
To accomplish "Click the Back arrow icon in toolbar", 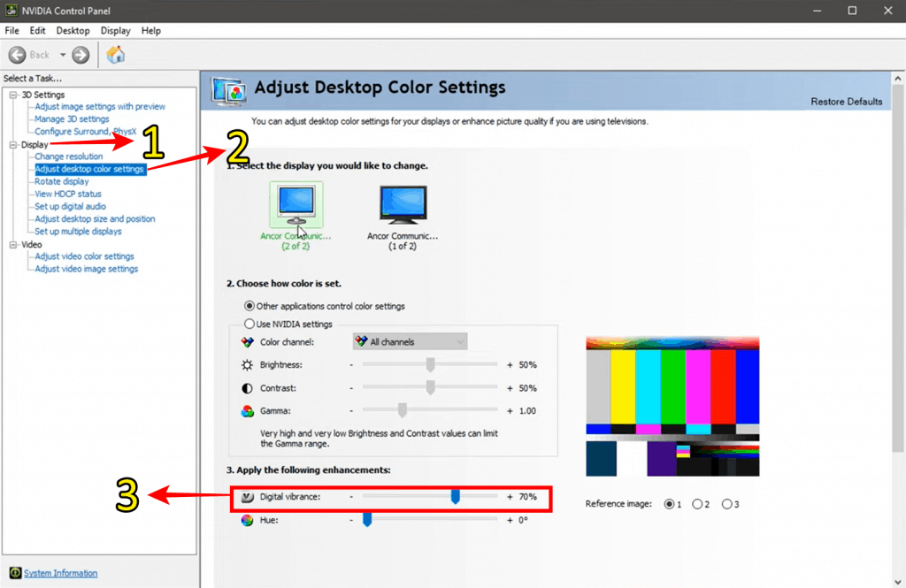I will coord(18,55).
